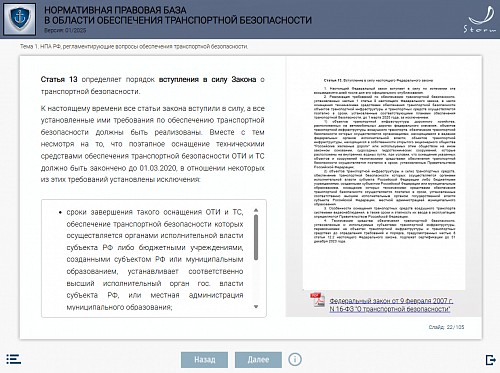Click the exit course icon
Screen dimensions: 500x373
point(490,360)
